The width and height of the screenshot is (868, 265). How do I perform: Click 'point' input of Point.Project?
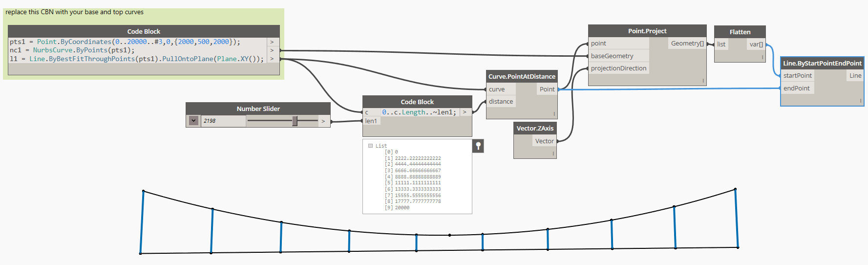coord(618,43)
